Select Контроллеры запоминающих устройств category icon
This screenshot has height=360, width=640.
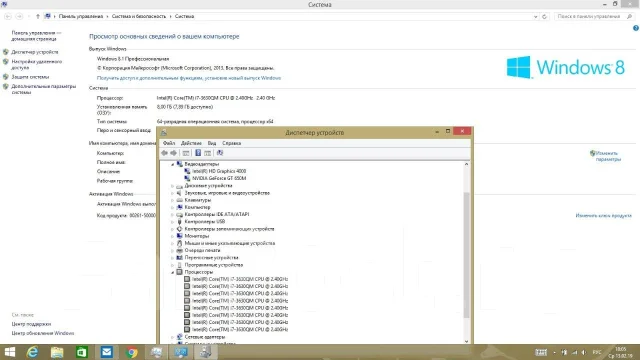(x=179, y=229)
